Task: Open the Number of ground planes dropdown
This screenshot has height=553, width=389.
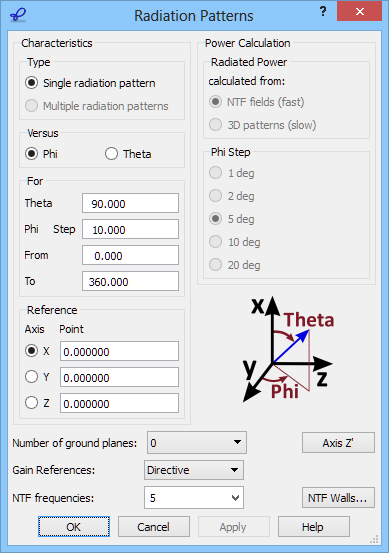Action: pyautogui.click(x=197, y=443)
